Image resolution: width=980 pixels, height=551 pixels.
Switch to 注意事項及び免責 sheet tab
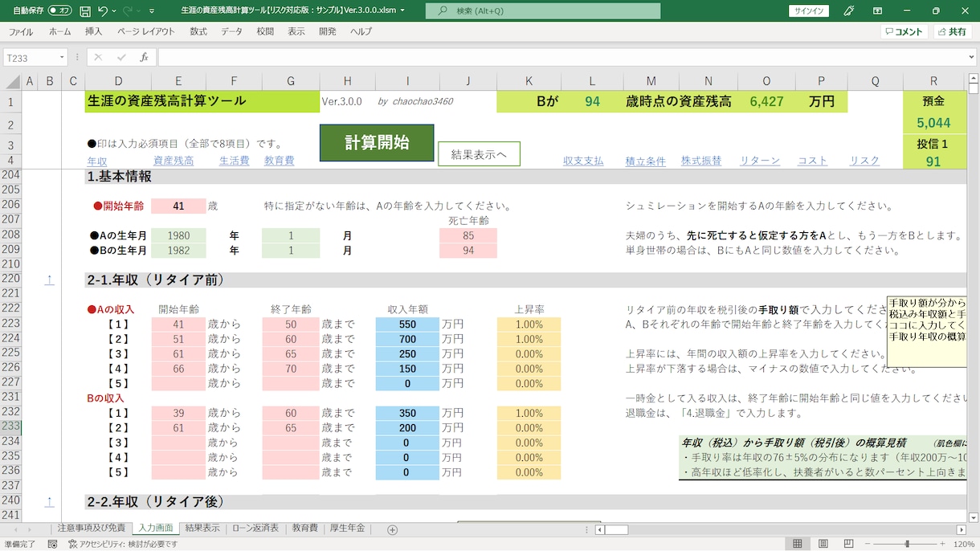pyautogui.click(x=91, y=529)
